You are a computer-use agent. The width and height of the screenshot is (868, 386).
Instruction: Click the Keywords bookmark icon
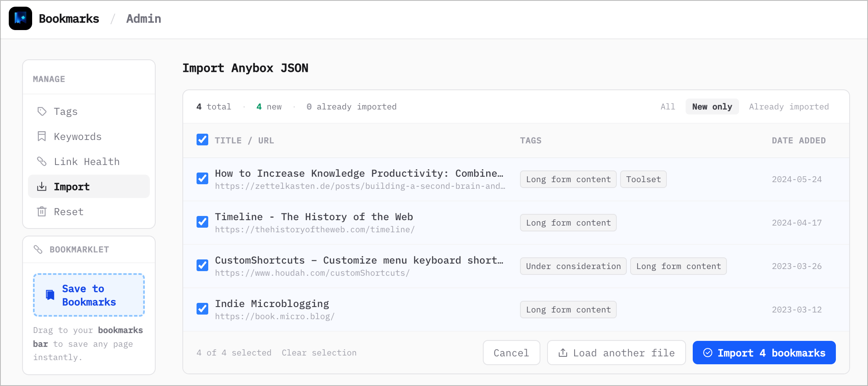pyautogui.click(x=42, y=136)
